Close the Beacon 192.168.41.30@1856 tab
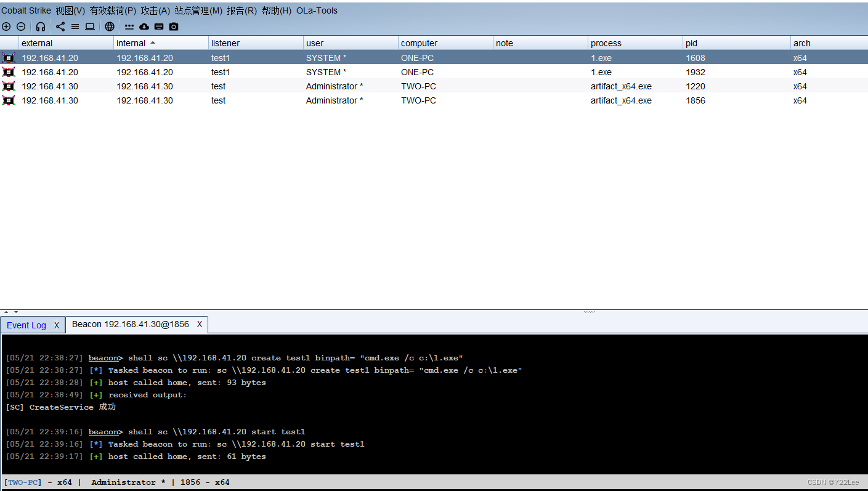This screenshot has height=491, width=868. 200,324
